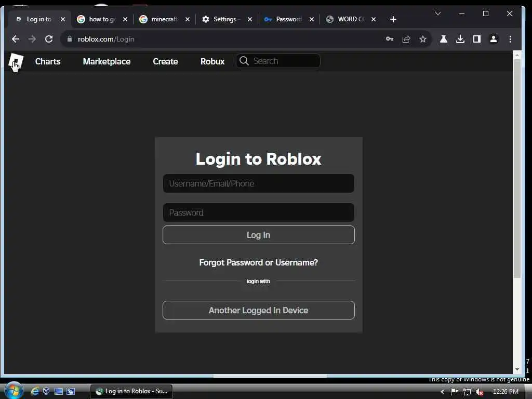This screenshot has height=399, width=532.
Task: Click the cube icon in quick launch
Action: 46,391
